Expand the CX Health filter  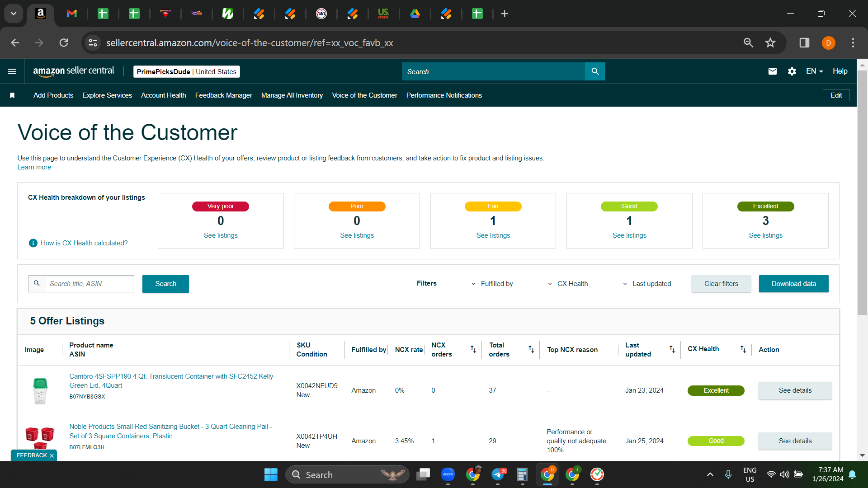[x=568, y=284]
